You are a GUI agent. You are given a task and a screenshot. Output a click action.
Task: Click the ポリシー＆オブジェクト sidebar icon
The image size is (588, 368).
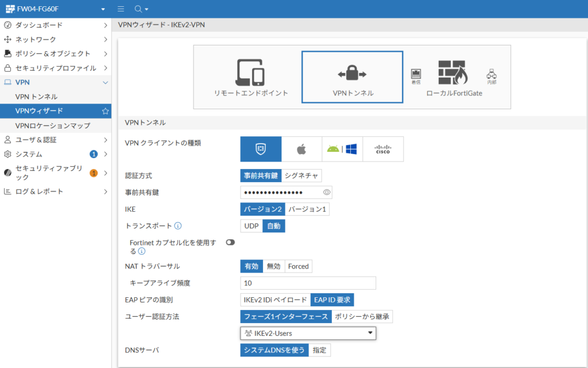(x=7, y=53)
